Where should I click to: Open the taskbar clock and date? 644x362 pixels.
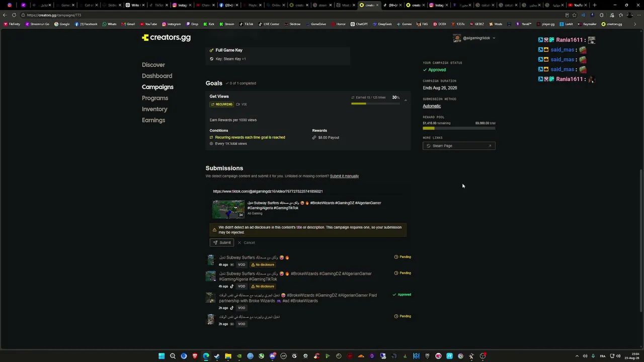[x=633, y=356]
